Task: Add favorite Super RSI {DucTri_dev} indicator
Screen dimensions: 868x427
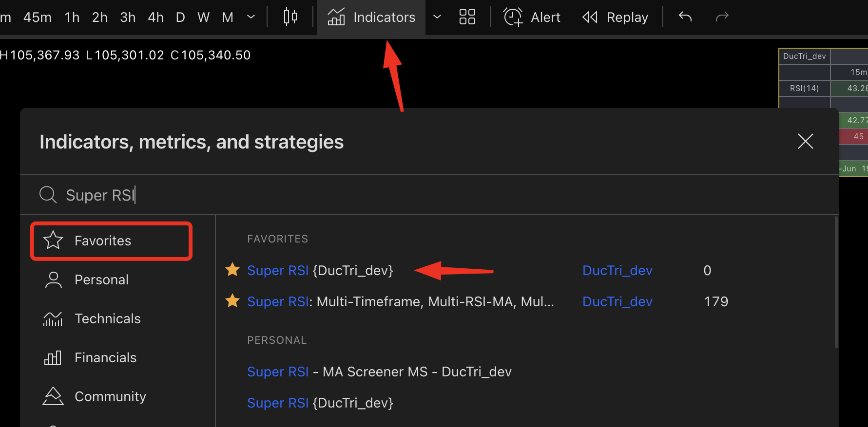Action: (320, 270)
